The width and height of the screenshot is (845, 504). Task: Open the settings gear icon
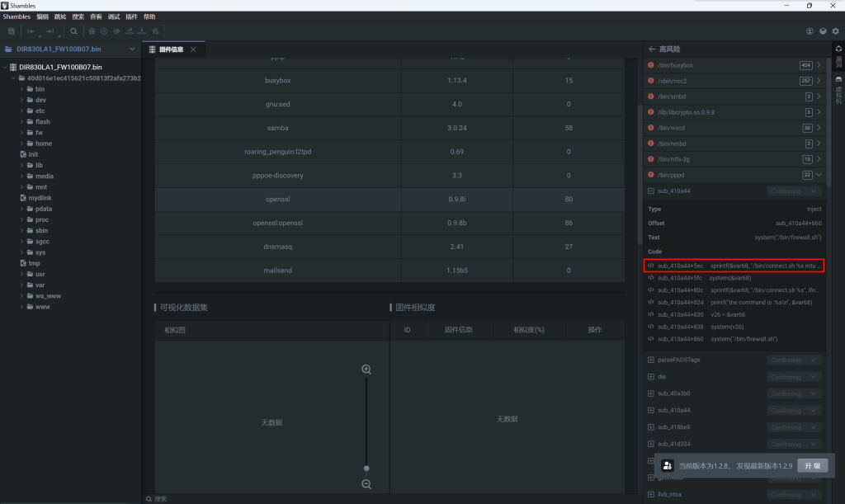click(x=835, y=31)
